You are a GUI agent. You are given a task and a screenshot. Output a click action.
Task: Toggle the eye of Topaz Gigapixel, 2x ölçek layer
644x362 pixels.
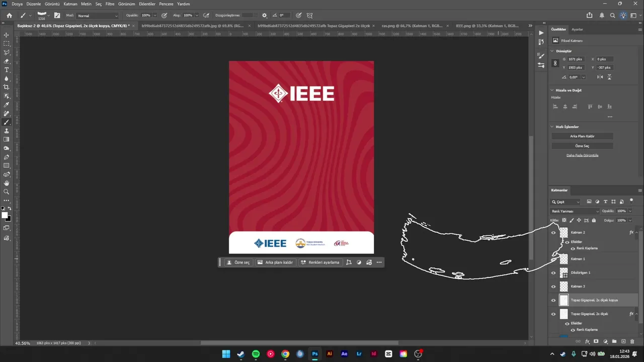tap(553, 314)
